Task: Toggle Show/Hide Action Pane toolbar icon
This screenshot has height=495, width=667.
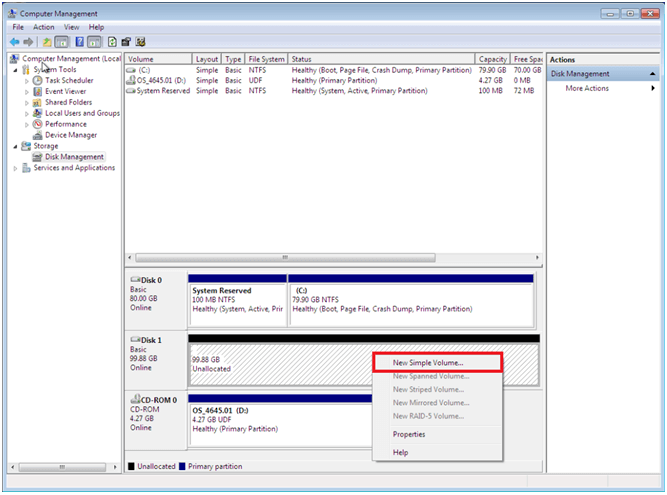Action: [94, 42]
